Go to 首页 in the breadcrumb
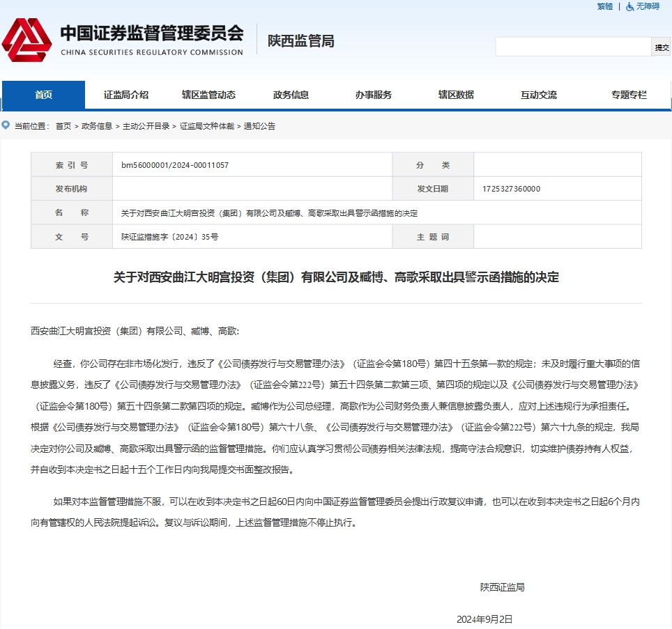The image size is (672, 629). (x=63, y=126)
